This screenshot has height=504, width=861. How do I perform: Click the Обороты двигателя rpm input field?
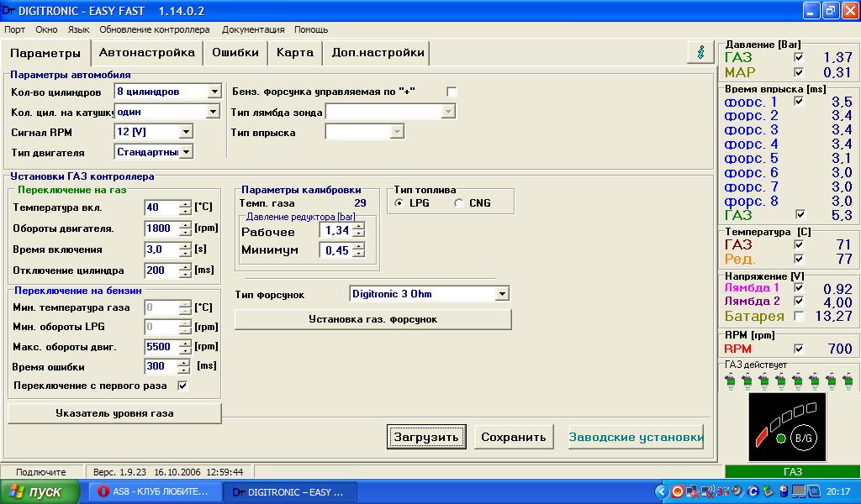pyautogui.click(x=161, y=228)
